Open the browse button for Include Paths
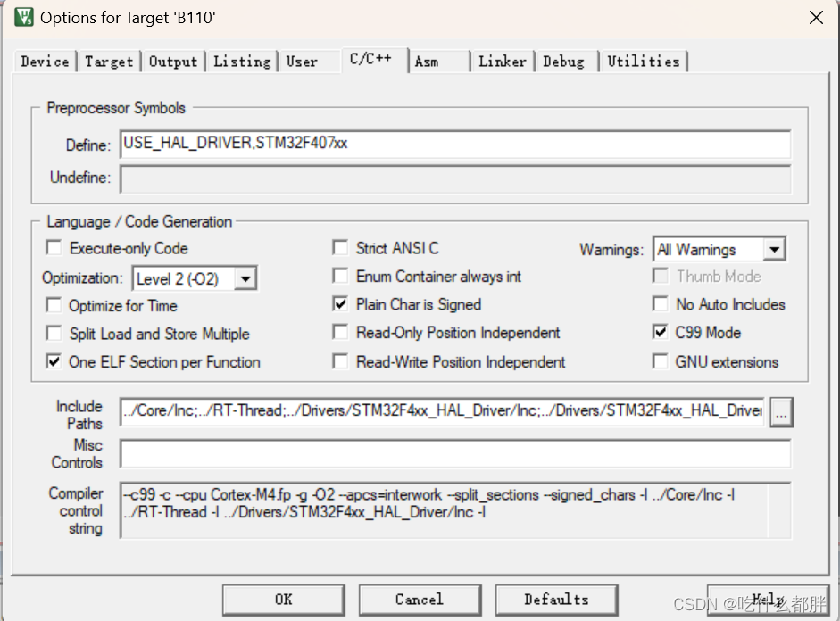Screen dimensions: 840x621 [781, 412]
